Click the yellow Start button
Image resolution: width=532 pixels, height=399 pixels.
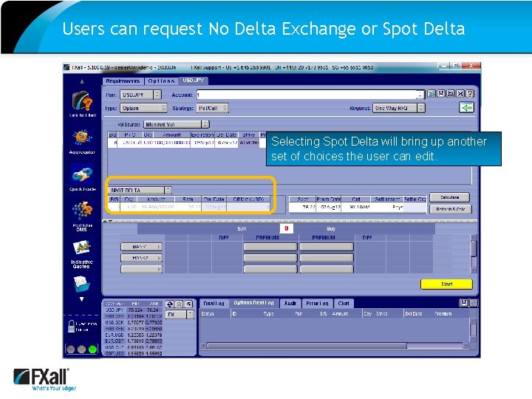click(x=446, y=284)
